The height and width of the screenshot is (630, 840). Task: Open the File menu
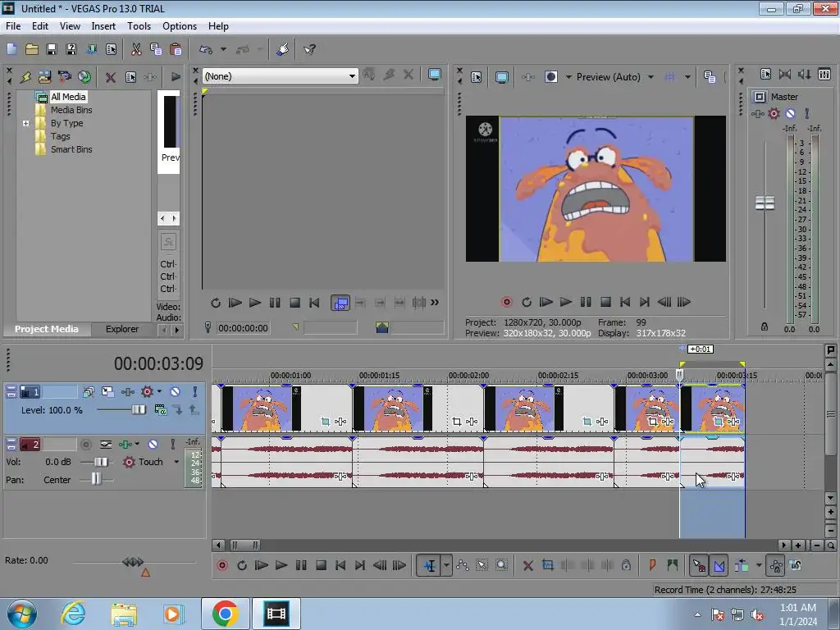click(13, 26)
